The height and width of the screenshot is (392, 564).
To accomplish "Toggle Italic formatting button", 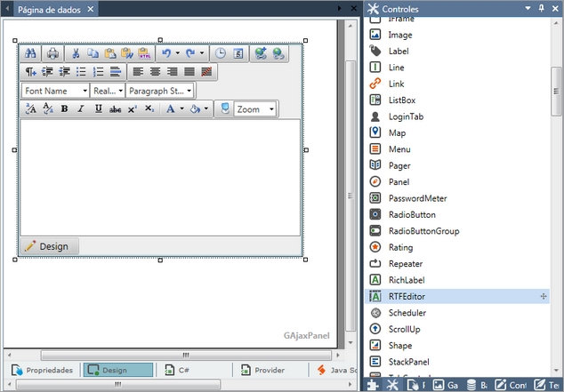I will (x=81, y=109).
